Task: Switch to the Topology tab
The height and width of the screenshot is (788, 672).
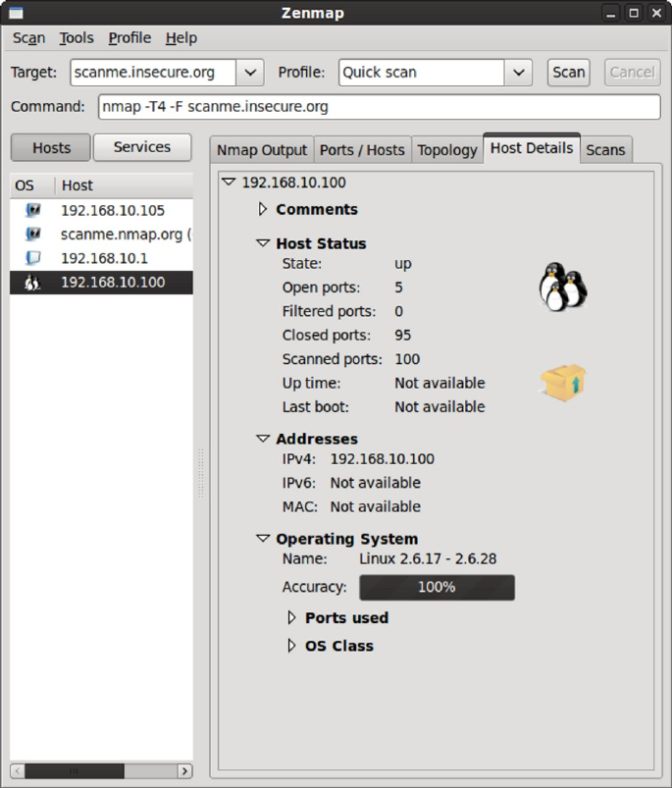Action: coord(447,150)
